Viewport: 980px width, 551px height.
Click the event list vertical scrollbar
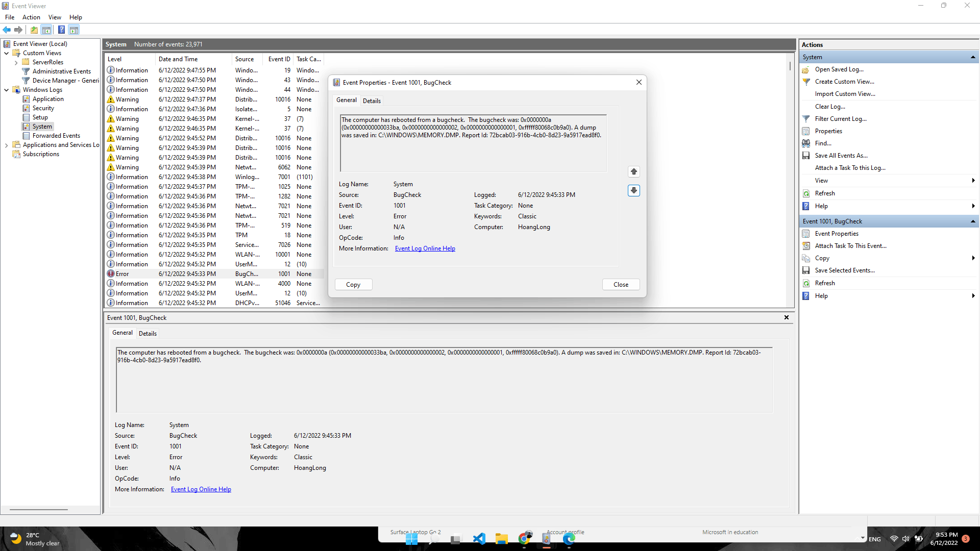click(x=790, y=66)
